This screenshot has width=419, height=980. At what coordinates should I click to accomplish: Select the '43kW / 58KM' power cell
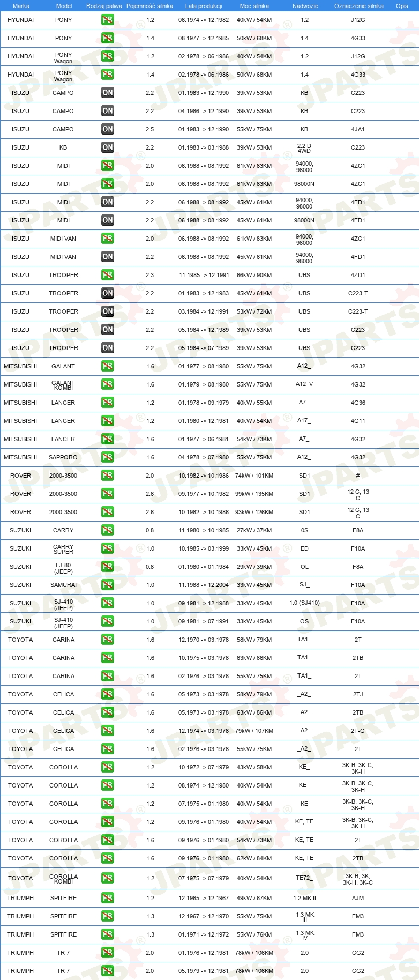click(x=255, y=767)
